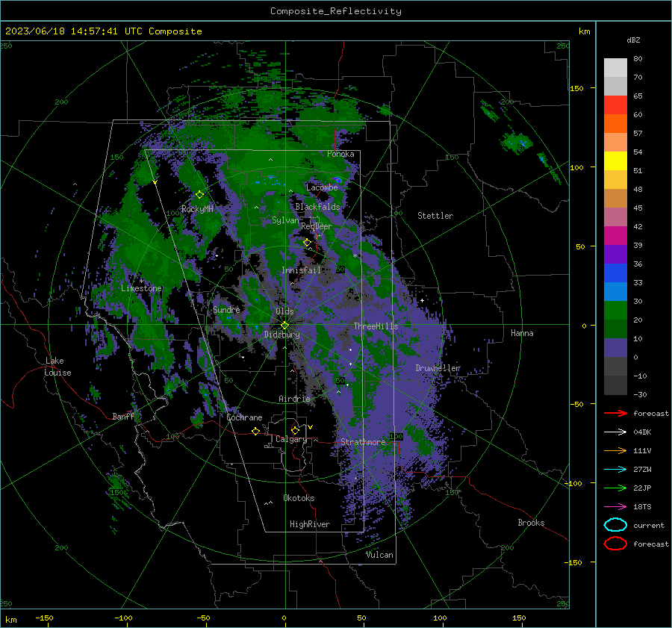Click the Airdrie city label
The image size is (672, 628).
click(294, 399)
